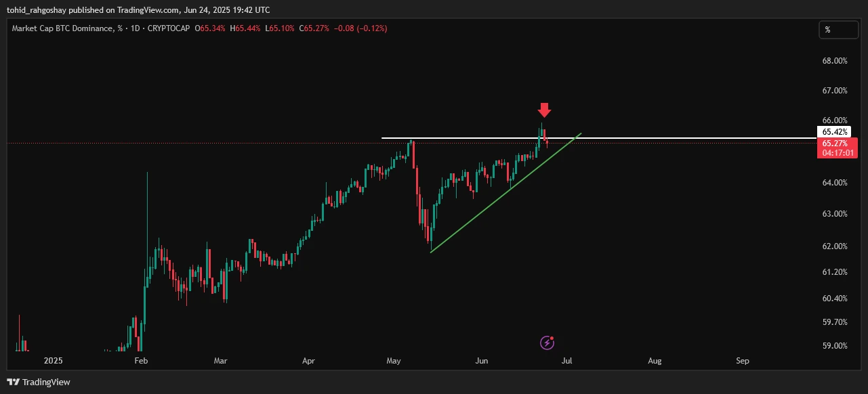Click the 59.70% price axis label
The width and height of the screenshot is (868, 394).
[x=835, y=322]
